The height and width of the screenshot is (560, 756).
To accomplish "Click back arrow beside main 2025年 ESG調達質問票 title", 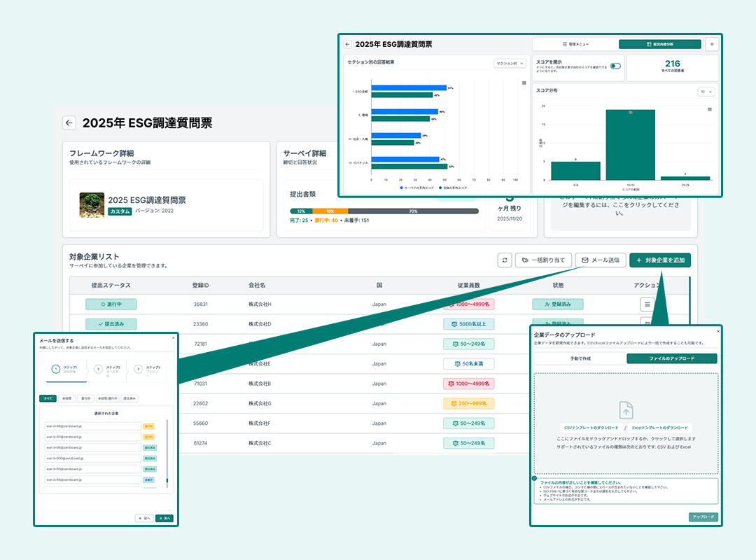I will (x=69, y=122).
